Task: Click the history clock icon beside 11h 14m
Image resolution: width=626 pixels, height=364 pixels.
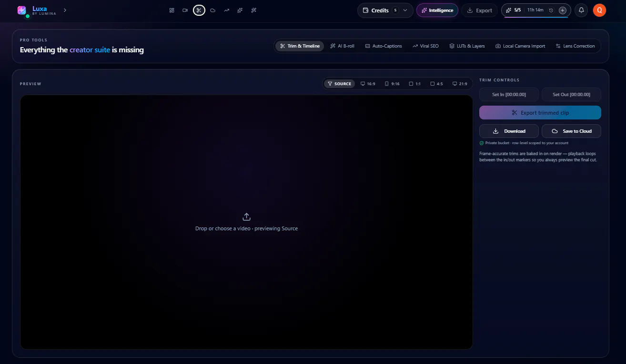Action: click(551, 10)
